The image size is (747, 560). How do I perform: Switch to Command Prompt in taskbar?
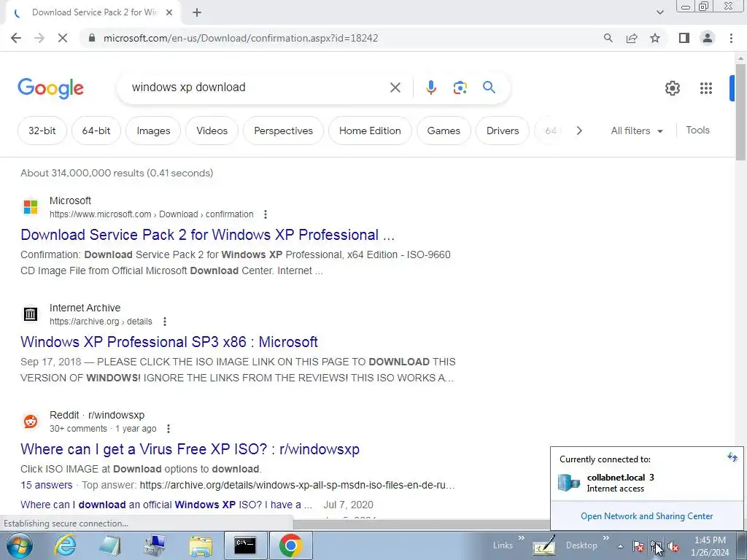(x=245, y=545)
